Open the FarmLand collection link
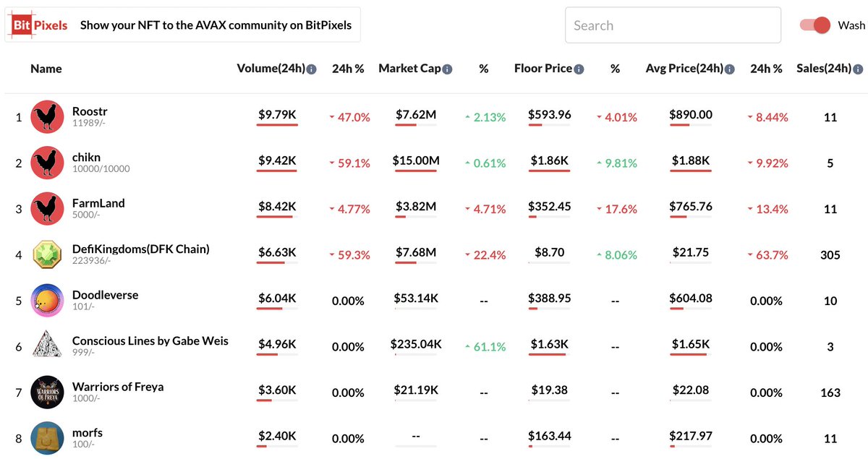The height and width of the screenshot is (459, 868). click(98, 203)
